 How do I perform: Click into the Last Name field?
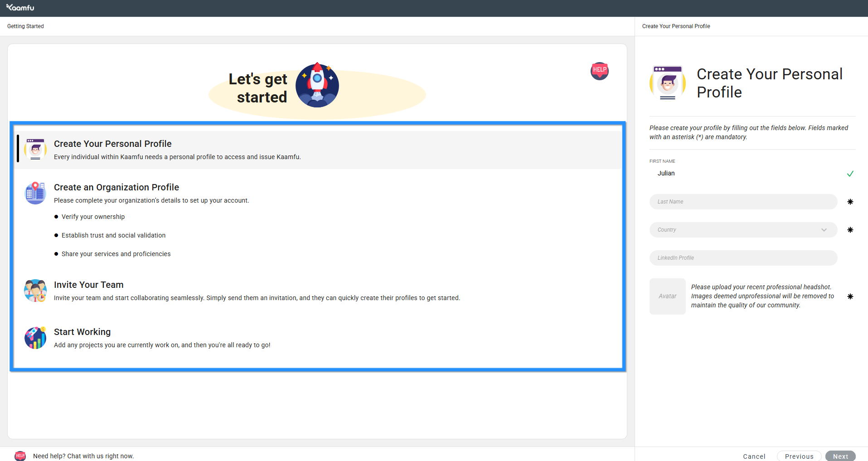click(x=742, y=202)
